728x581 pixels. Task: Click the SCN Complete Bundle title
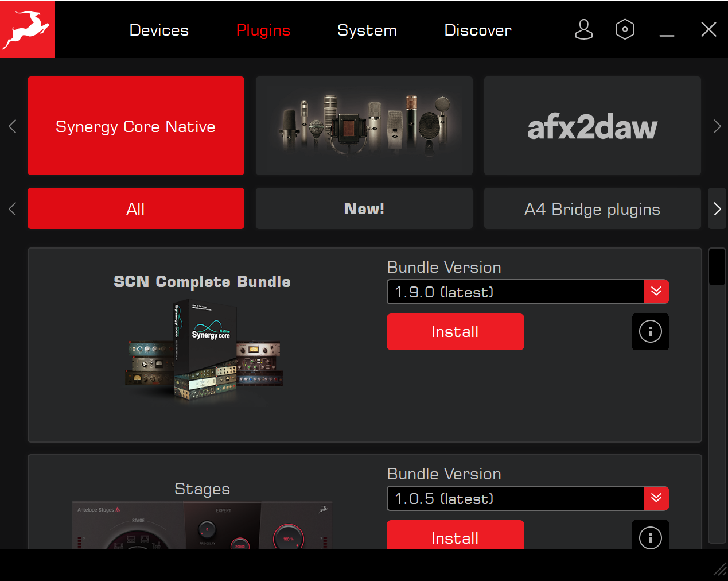point(202,282)
